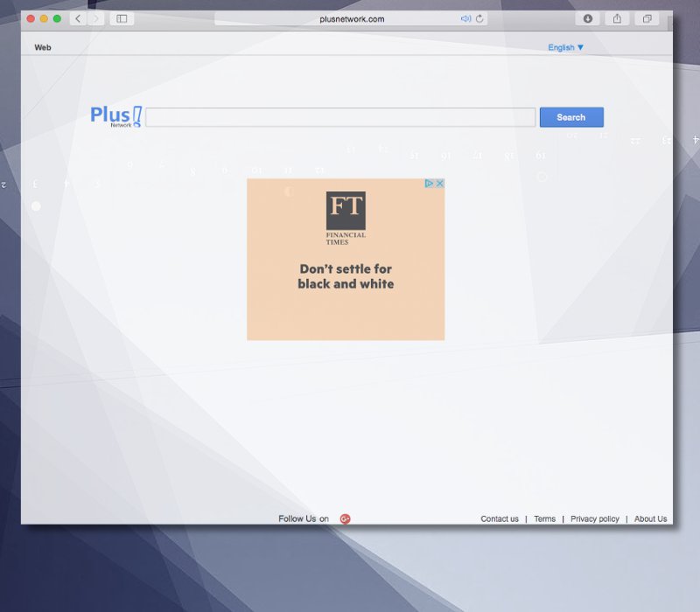This screenshot has width=700, height=612.
Task: Open the AdChoices info icon on ad
Action: coord(430,184)
